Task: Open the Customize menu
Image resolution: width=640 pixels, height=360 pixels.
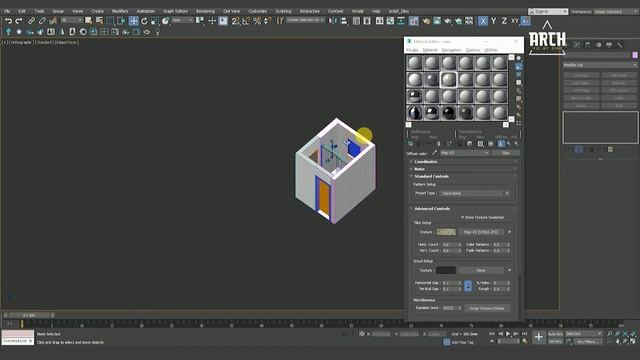Action: click(258, 11)
